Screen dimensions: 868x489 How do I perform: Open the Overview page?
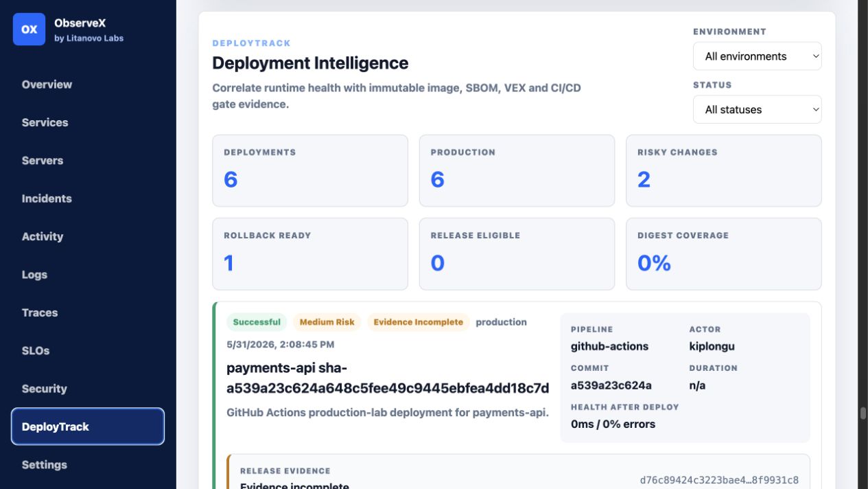(47, 84)
